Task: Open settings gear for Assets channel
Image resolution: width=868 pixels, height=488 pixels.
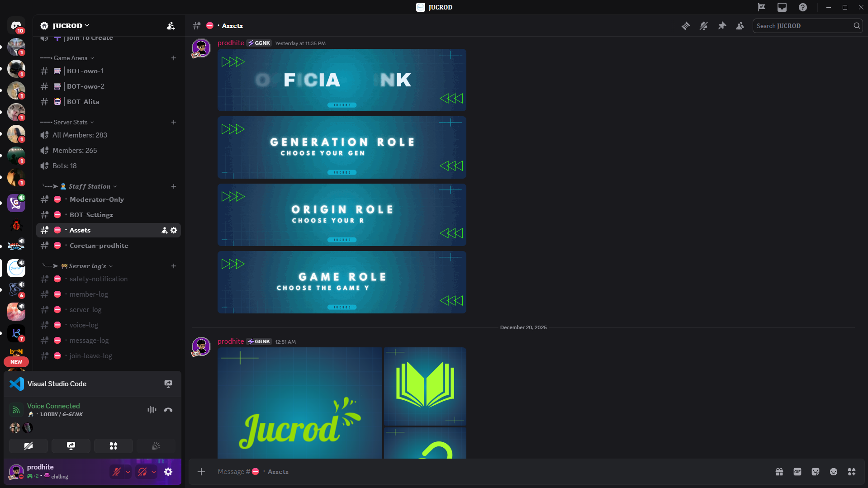Action: [174, 230]
